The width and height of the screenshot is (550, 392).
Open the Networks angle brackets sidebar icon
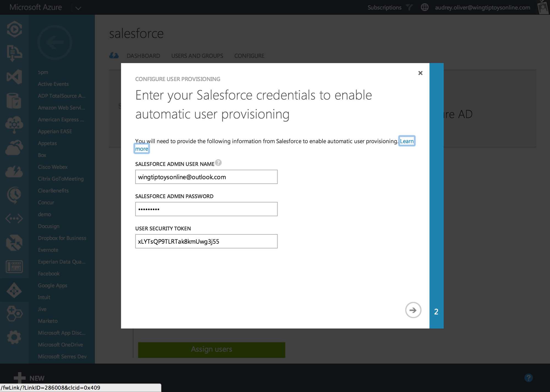pos(14,219)
